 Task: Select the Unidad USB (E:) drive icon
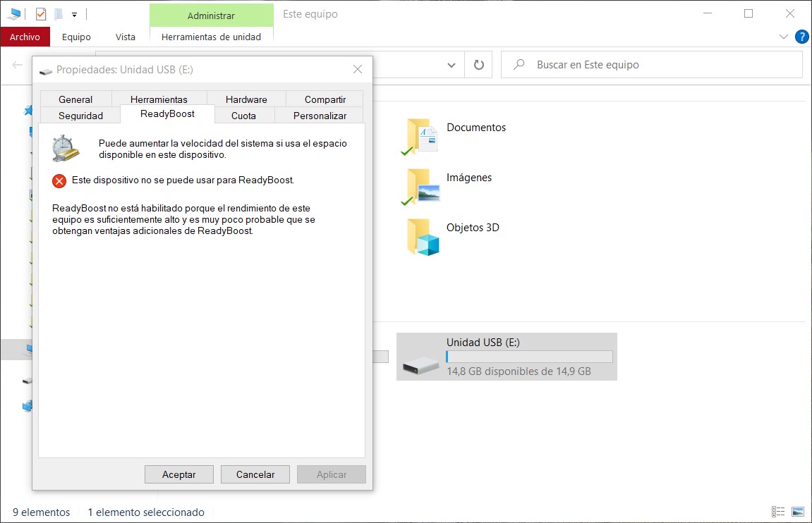point(420,363)
